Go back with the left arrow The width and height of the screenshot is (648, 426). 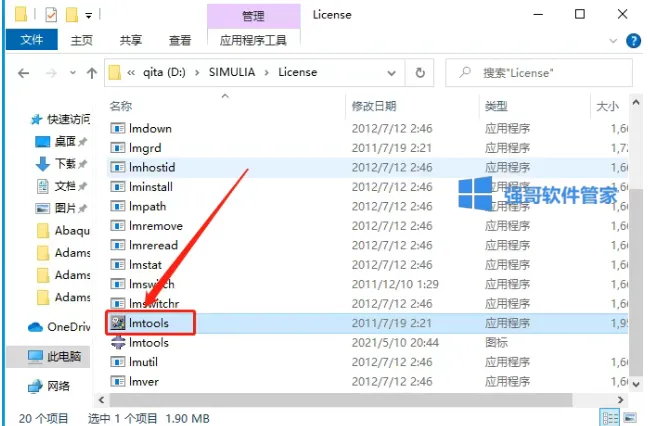(24, 73)
